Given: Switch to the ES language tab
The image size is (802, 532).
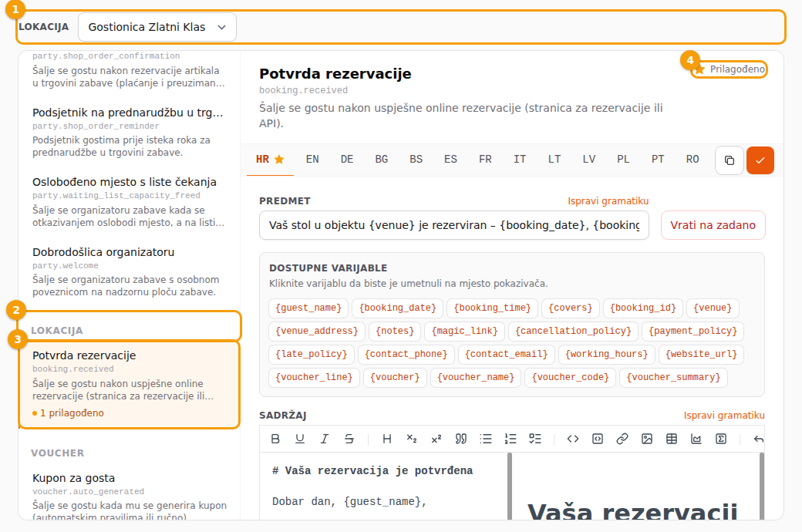Looking at the screenshot, I should tap(450, 160).
